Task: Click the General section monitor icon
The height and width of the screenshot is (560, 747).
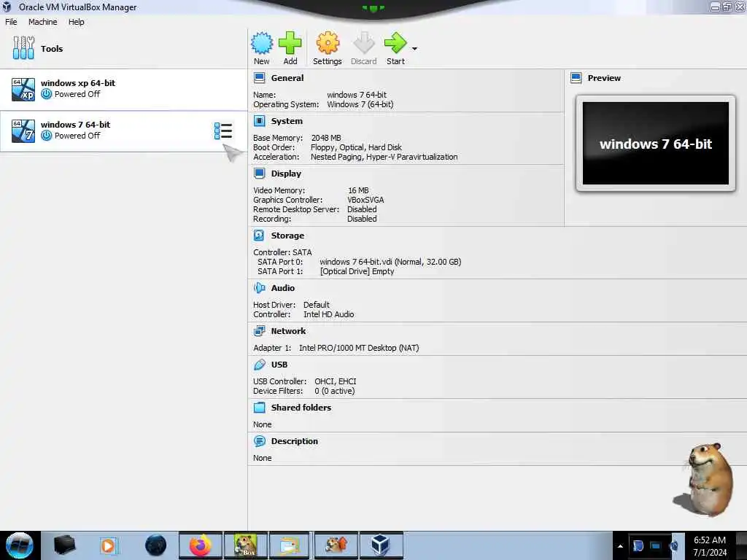Action: [259, 78]
